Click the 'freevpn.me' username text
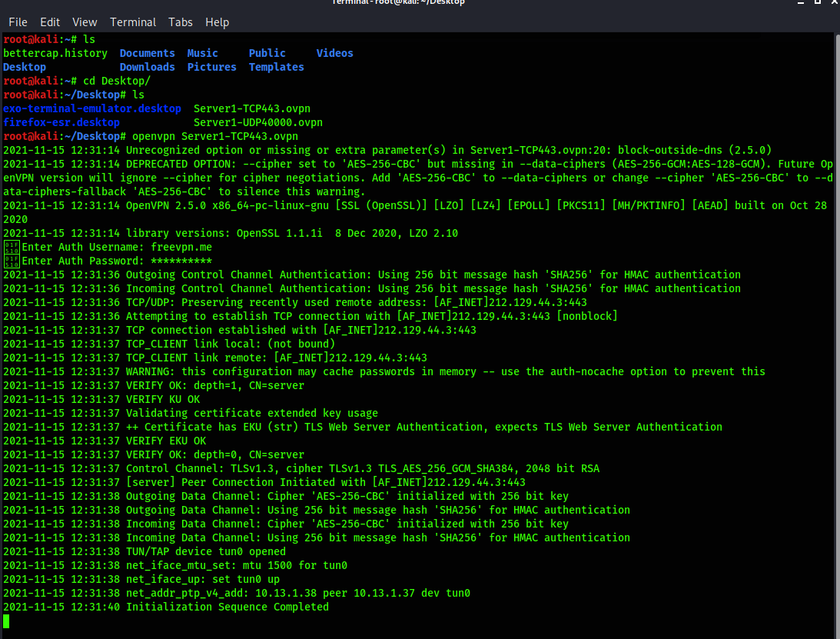The height and width of the screenshot is (639, 840). tap(181, 247)
